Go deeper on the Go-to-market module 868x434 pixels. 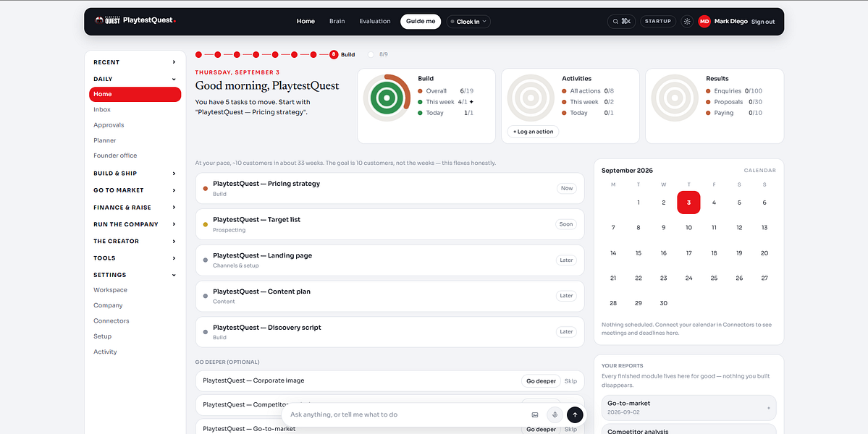(x=541, y=429)
